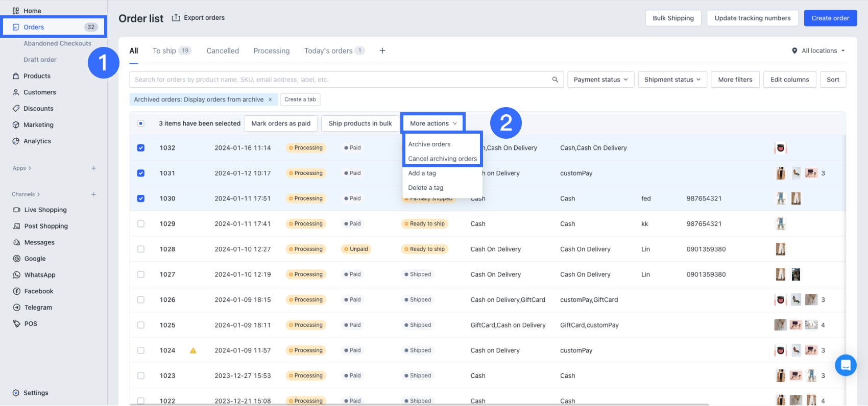
Task: Choose Archive orders from the menu
Action: [429, 144]
